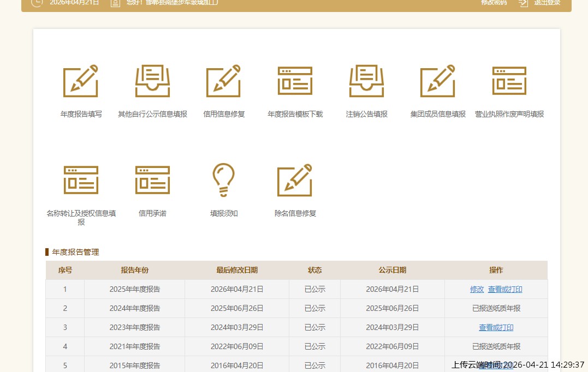Open the 名称转让及授权信息填报 icon
588x372 pixels.
(81, 180)
